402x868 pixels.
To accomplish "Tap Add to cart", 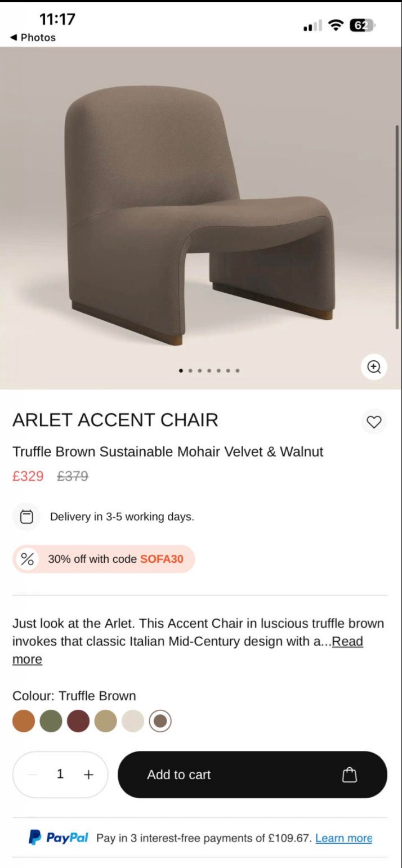I will pos(178,775).
